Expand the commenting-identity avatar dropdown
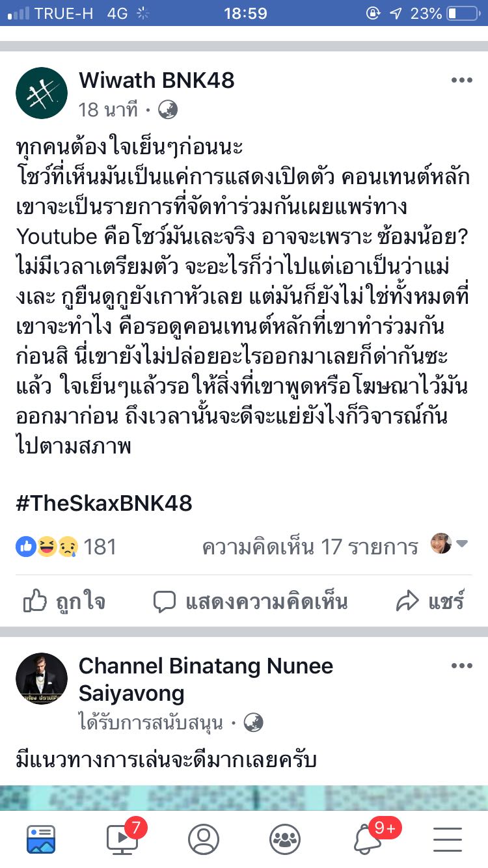Viewport: 488px width, 868px height. pyautogui.click(x=450, y=544)
